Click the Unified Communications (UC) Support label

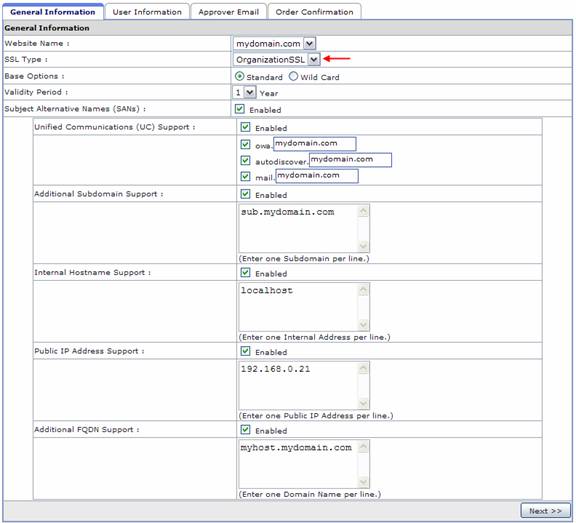[x=115, y=127]
